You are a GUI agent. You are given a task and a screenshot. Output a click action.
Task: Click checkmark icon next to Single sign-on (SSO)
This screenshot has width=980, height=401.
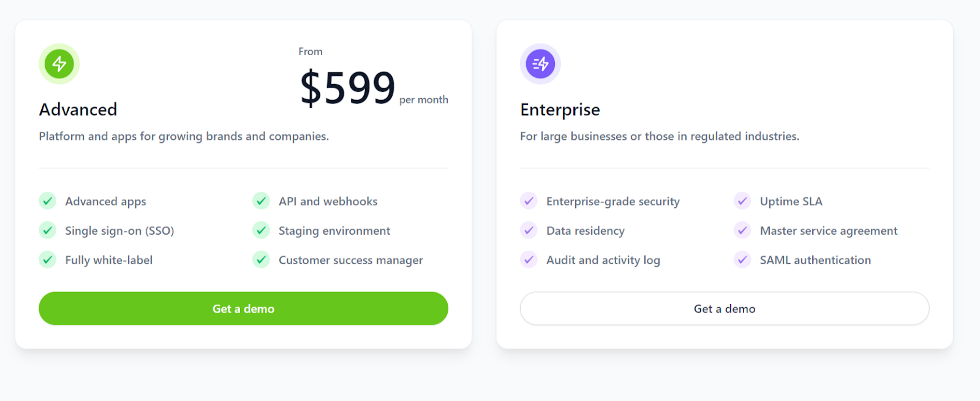pyautogui.click(x=48, y=230)
